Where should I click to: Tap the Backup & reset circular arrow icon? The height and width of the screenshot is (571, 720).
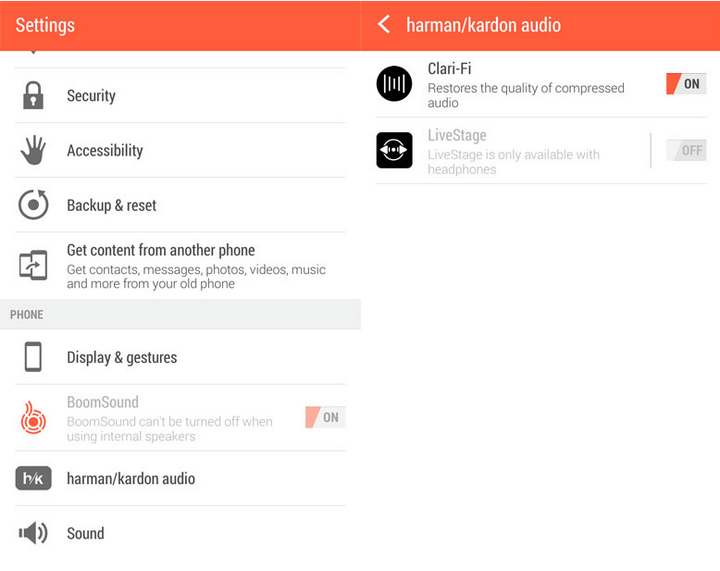(x=33, y=204)
